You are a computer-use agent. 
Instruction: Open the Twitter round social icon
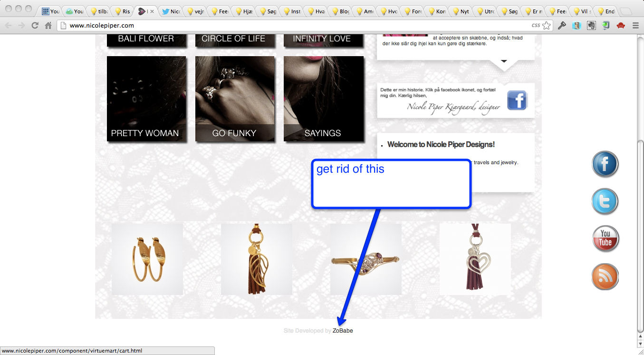(x=605, y=202)
